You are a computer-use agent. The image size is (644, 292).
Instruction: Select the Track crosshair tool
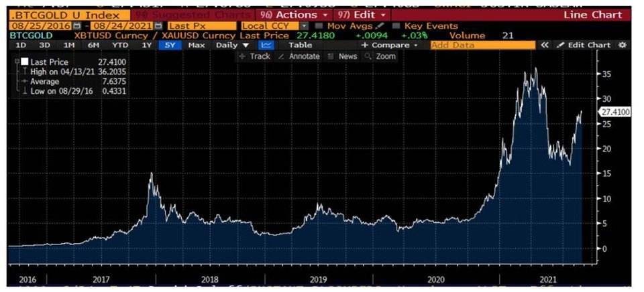click(254, 56)
